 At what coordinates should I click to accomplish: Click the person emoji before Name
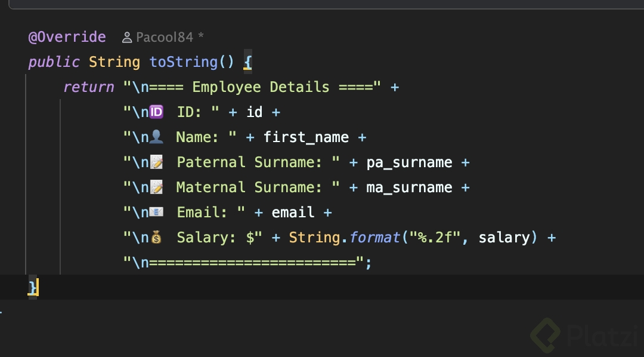point(156,137)
